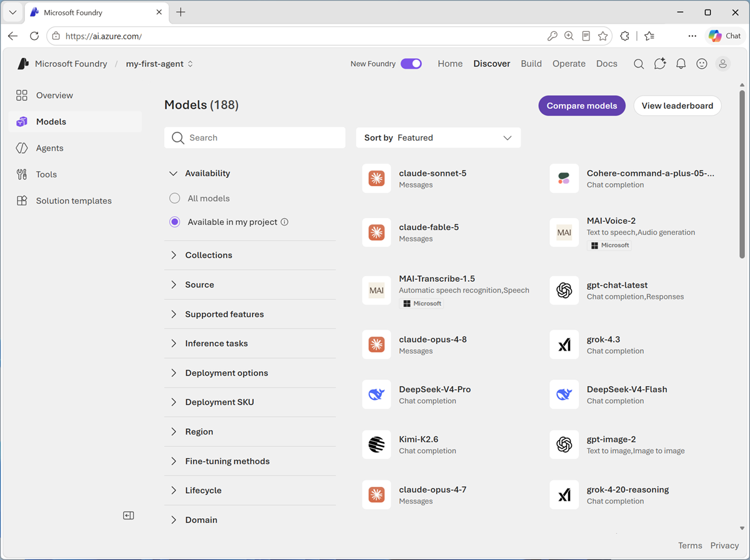Open the my-first-agent project switcher
The height and width of the screenshot is (560, 750).
[159, 64]
